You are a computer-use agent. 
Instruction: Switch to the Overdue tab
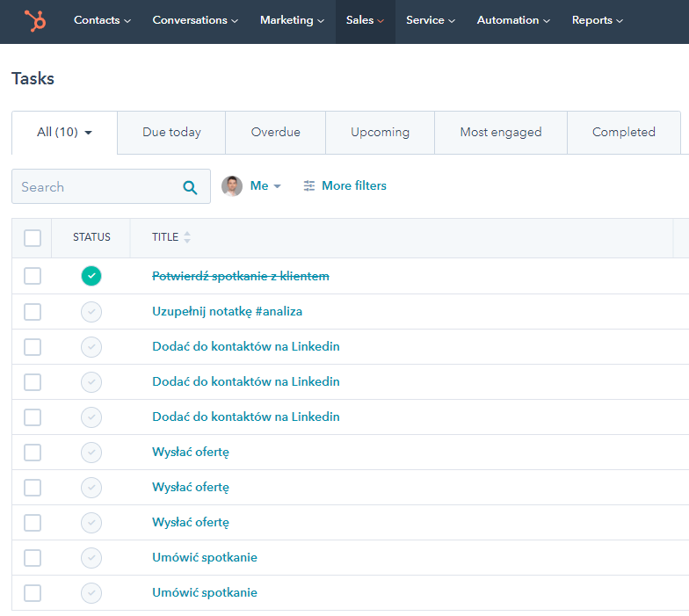tap(276, 132)
